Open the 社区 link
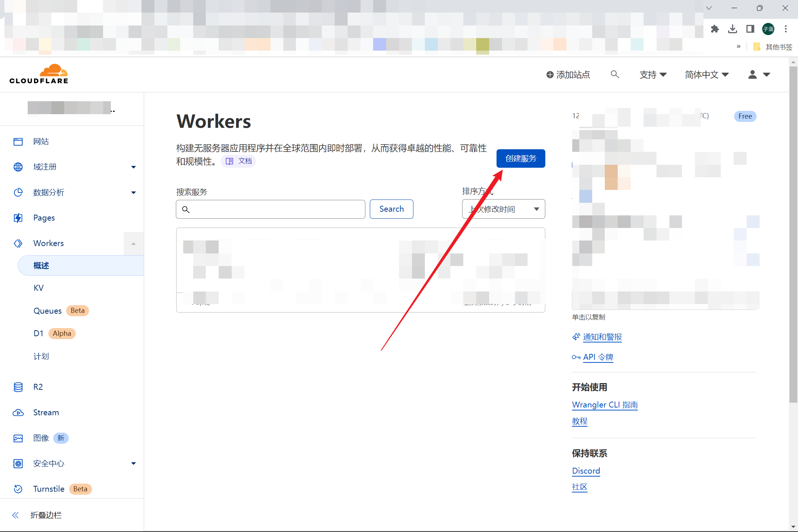The height and width of the screenshot is (532, 798). pos(579,487)
